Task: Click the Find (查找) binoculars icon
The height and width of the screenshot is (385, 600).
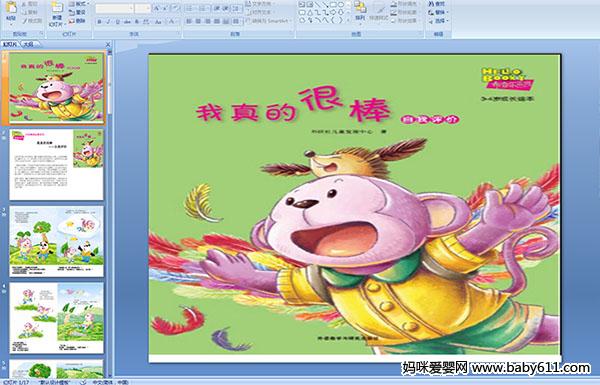Action: (431, 4)
